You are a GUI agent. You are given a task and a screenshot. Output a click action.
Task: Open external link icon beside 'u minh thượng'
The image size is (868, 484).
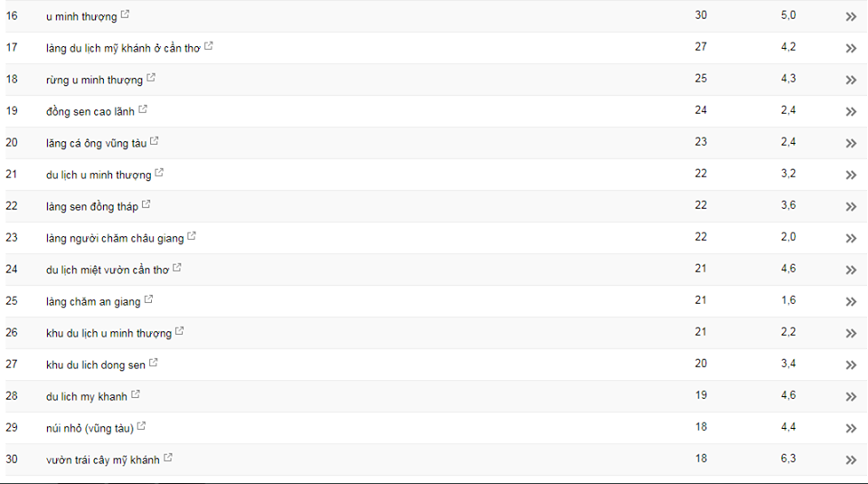pyautogui.click(x=125, y=14)
